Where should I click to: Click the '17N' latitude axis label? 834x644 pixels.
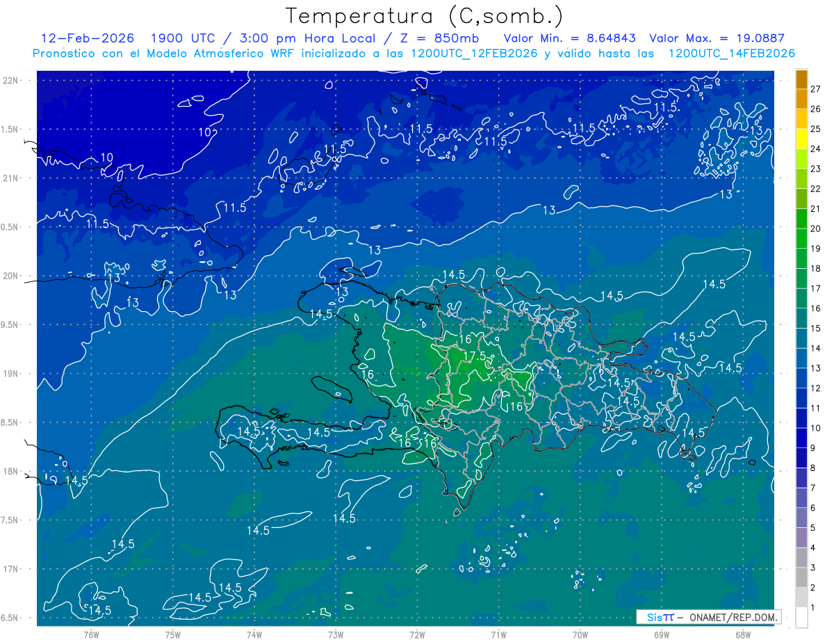(x=11, y=569)
